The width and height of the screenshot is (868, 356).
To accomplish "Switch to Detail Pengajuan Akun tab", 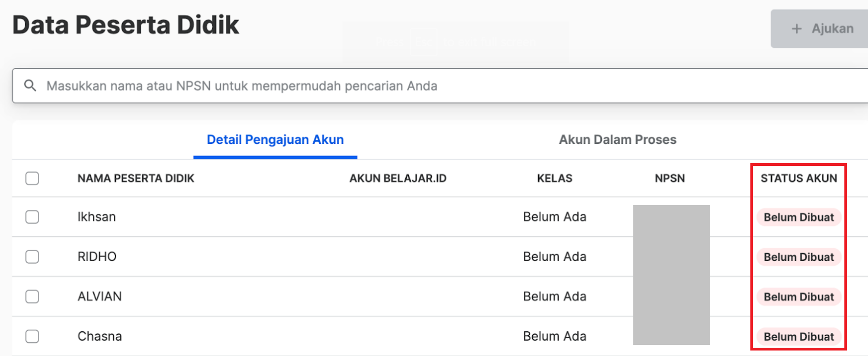I will [x=275, y=140].
